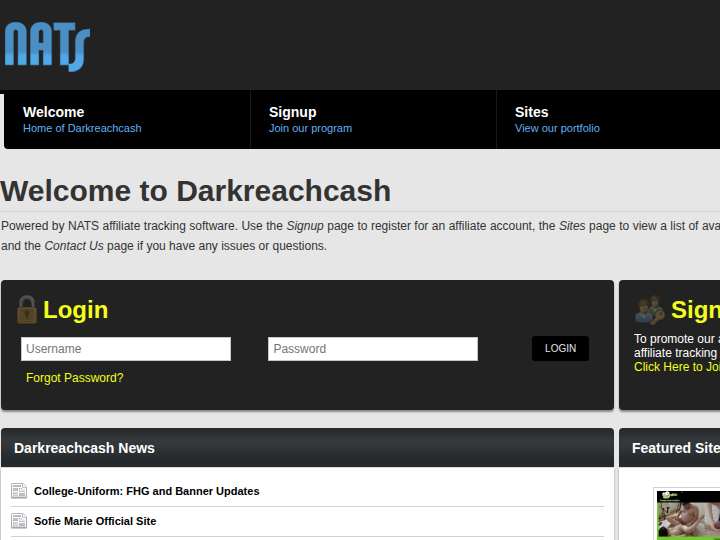Click the yellow Login heading text
The image size is (720, 540).
click(76, 310)
